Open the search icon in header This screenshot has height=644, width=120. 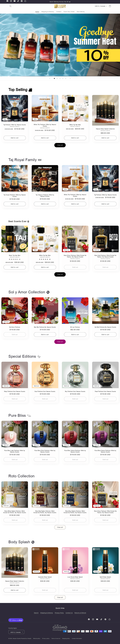(x=10, y=6)
